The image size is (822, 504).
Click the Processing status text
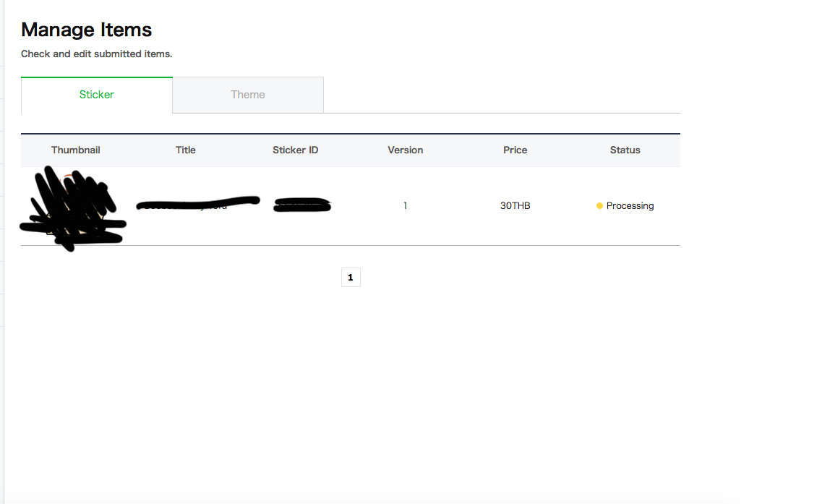pos(630,205)
